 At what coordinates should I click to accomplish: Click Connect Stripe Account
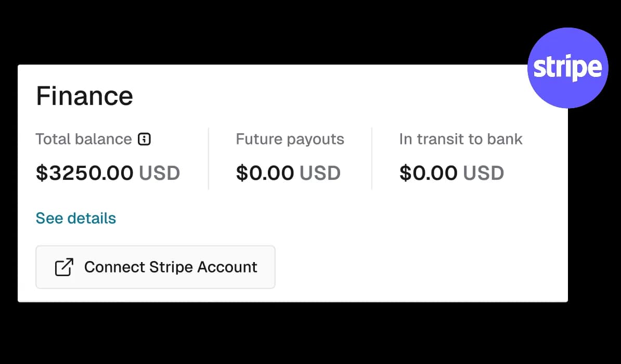tap(155, 267)
